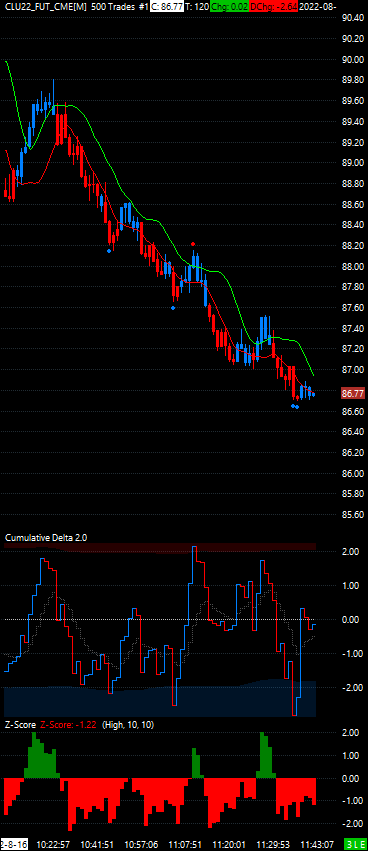368x851 pixels.
Task: Click the white 'Z-Score' study title
Action: [20, 725]
